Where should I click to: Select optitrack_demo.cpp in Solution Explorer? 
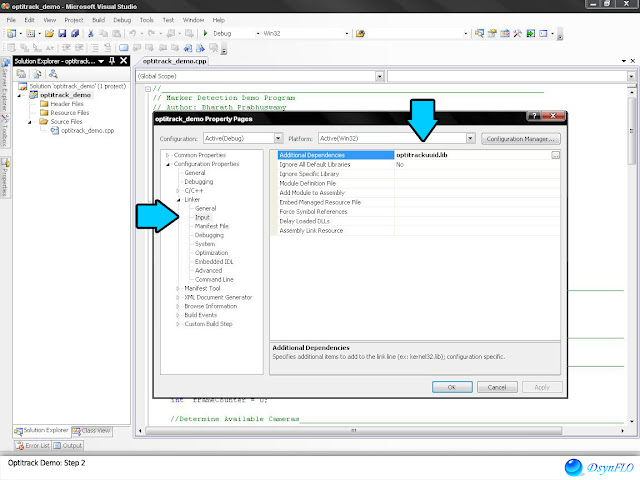coord(87,131)
